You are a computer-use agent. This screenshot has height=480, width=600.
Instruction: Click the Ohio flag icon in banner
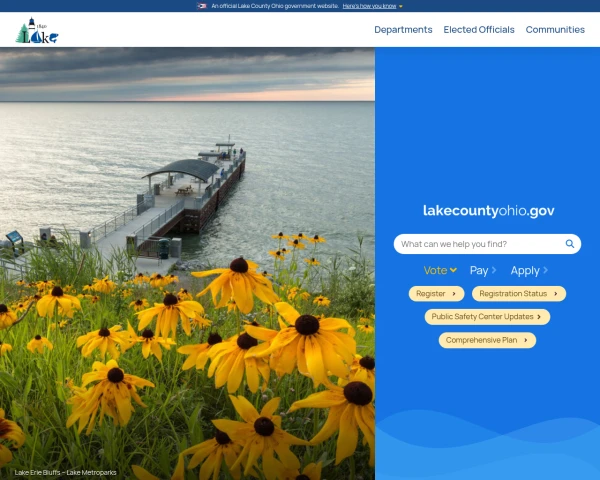tap(202, 6)
